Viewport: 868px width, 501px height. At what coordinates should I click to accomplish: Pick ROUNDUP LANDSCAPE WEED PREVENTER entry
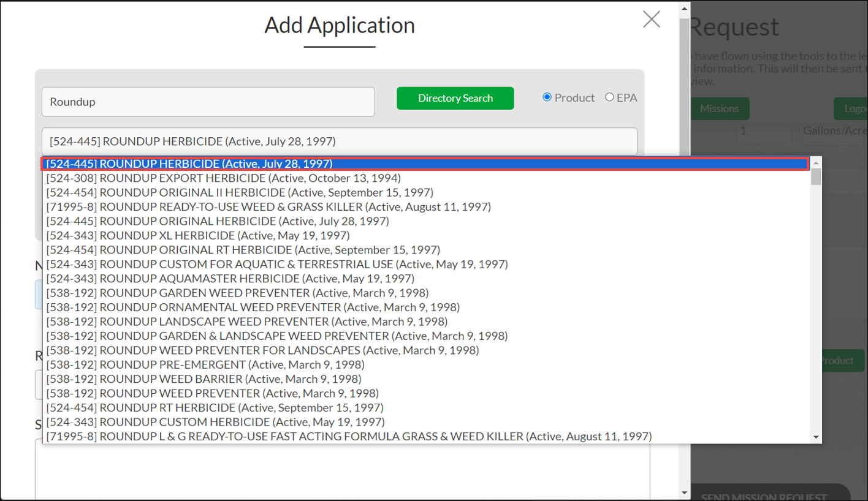click(426, 322)
